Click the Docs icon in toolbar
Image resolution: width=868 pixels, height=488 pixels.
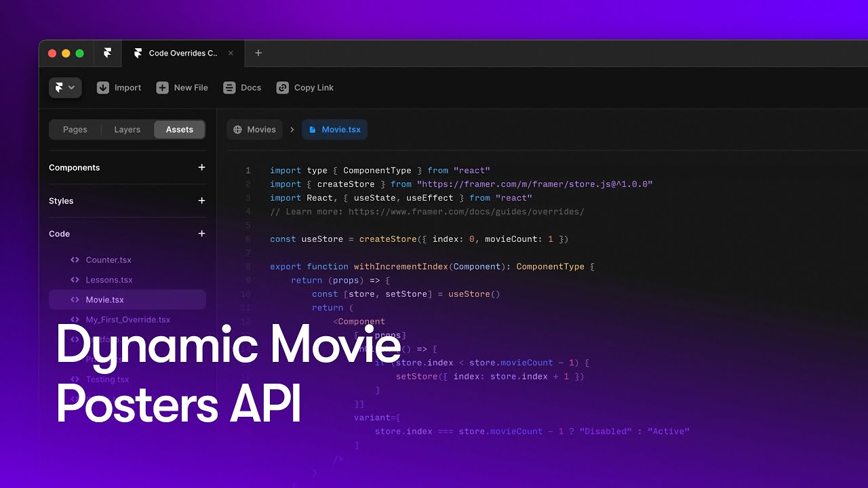pos(229,87)
